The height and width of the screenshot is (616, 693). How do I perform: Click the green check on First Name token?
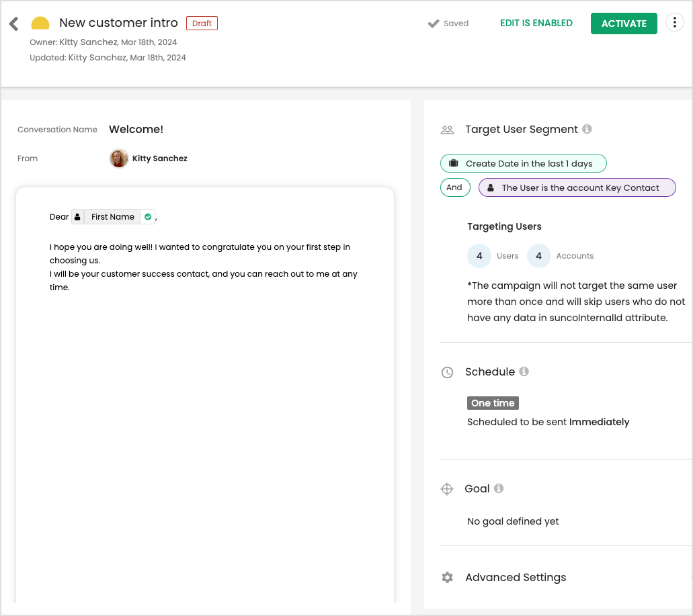coord(148,217)
